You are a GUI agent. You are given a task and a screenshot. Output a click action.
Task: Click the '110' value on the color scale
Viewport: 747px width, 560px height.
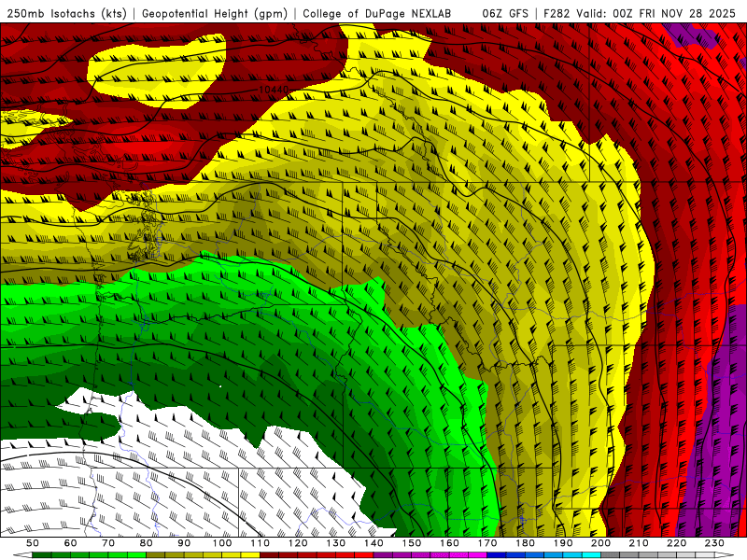(261, 543)
